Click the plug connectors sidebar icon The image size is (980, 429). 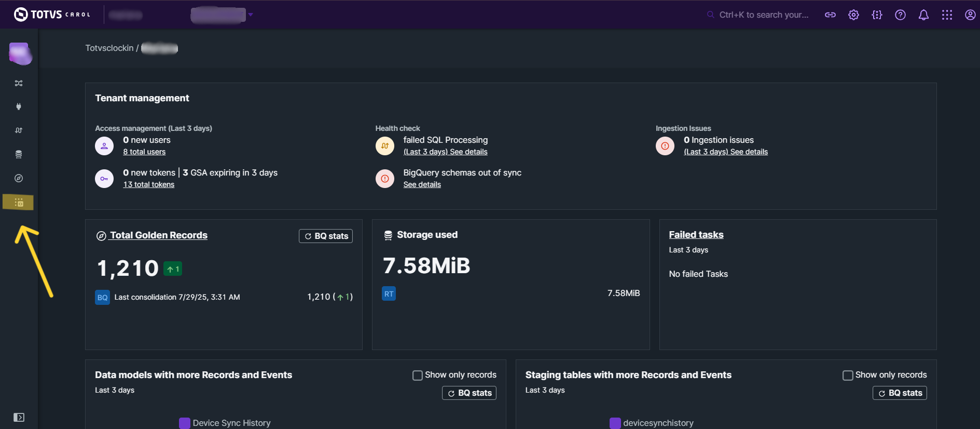pyautogui.click(x=19, y=106)
